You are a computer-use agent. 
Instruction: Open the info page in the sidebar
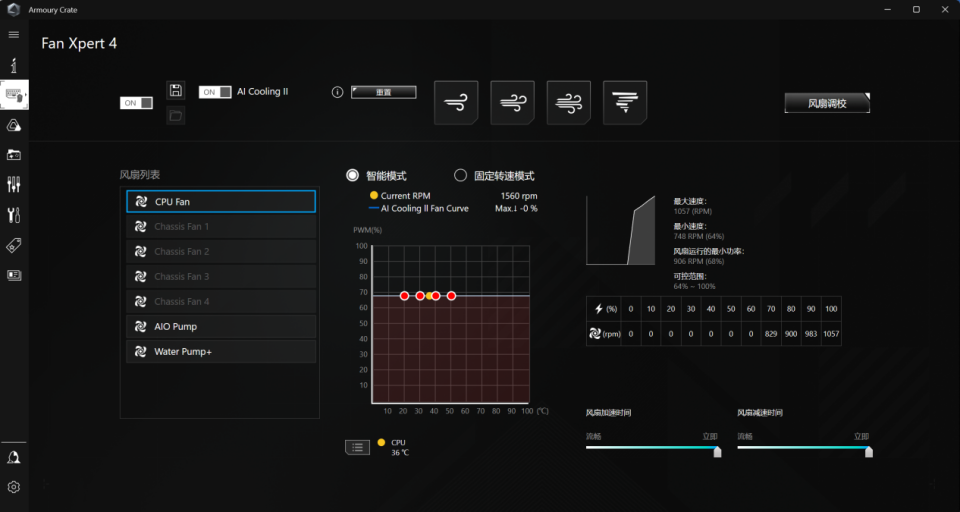(13, 65)
